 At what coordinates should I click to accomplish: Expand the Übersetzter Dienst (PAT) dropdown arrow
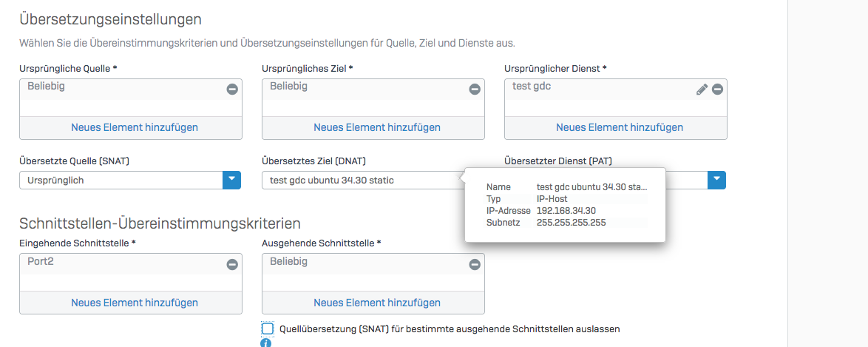(716, 181)
